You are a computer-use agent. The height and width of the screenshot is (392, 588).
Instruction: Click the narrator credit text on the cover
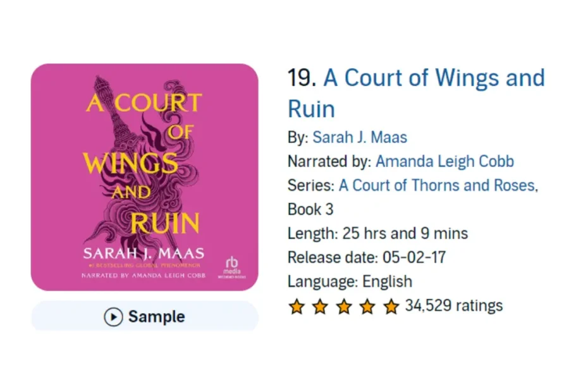pyautogui.click(x=144, y=275)
